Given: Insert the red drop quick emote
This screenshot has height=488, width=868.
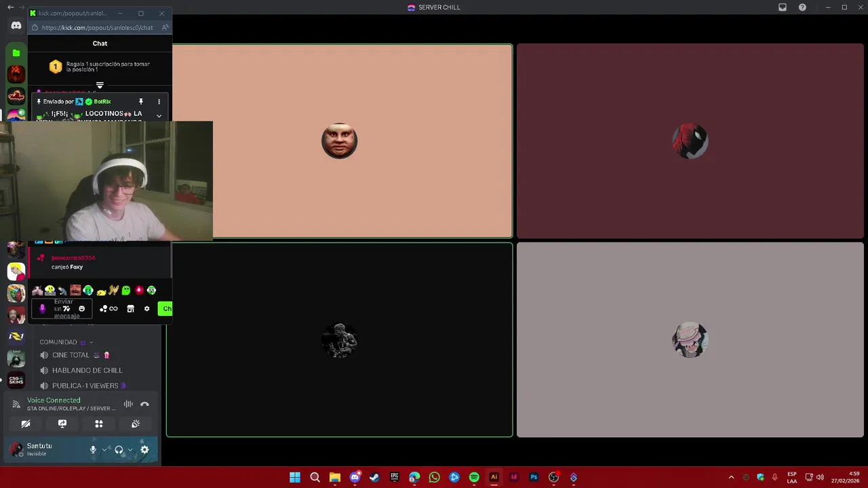Looking at the screenshot, I should (139, 290).
